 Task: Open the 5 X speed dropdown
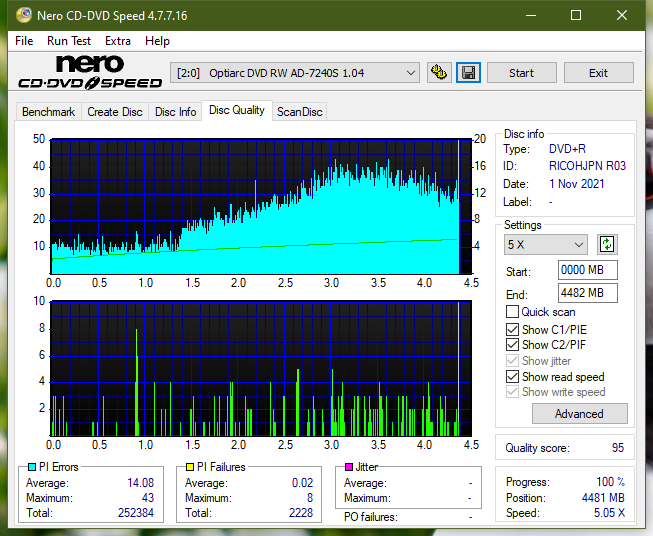point(546,244)
